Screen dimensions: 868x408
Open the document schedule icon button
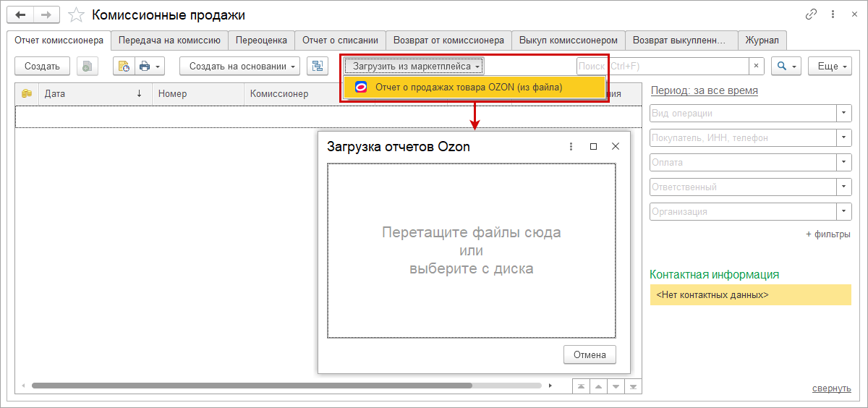(124, 66)
